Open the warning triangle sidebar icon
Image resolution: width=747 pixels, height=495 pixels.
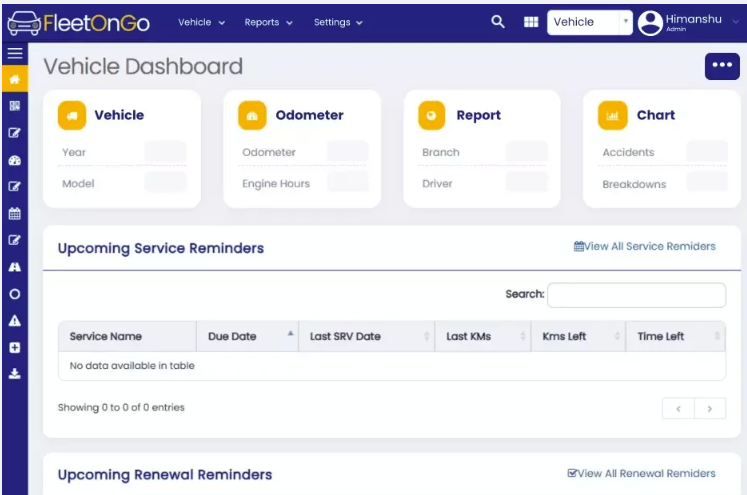pyautogui.click(x=15, y=321)
